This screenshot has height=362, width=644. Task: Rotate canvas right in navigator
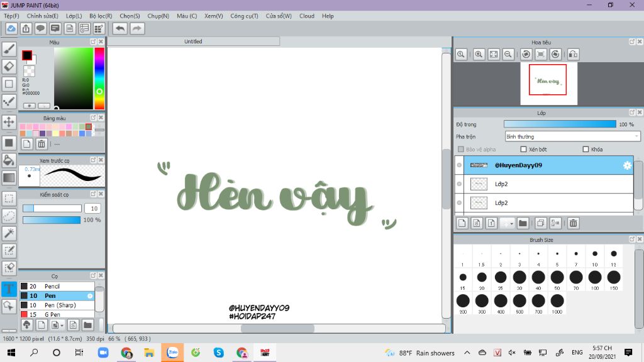[x=555, y=54]
